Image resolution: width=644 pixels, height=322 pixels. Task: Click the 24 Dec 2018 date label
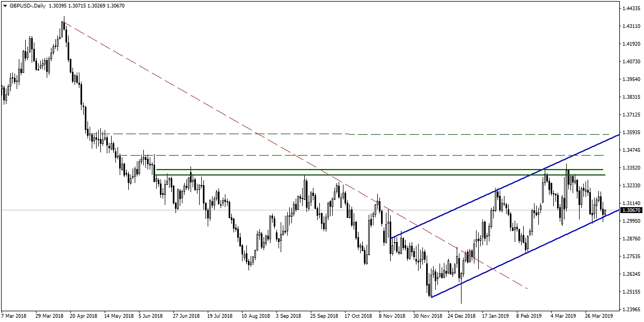pos(462,317)
